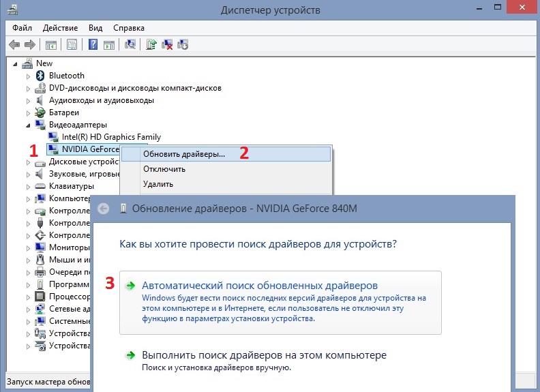
Task: Select Intel(R) HD Graphics Family device
Action: (111, 137)
